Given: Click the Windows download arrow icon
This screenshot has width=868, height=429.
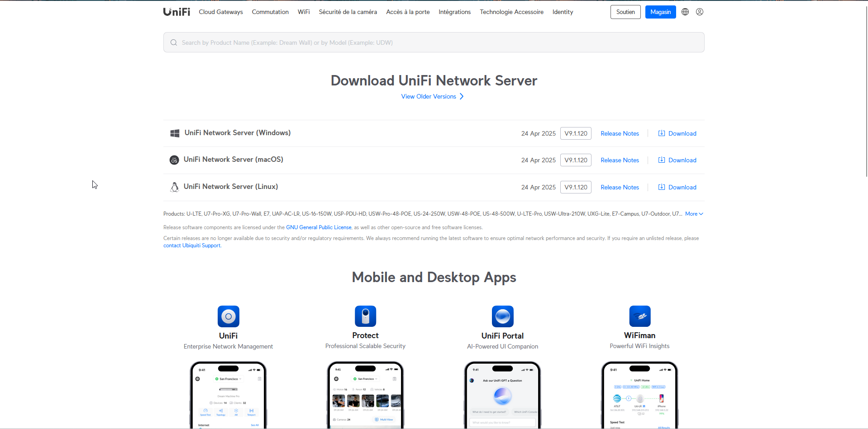Looking at the screenshot, I should pyautogui.click(x=662, y=133).
